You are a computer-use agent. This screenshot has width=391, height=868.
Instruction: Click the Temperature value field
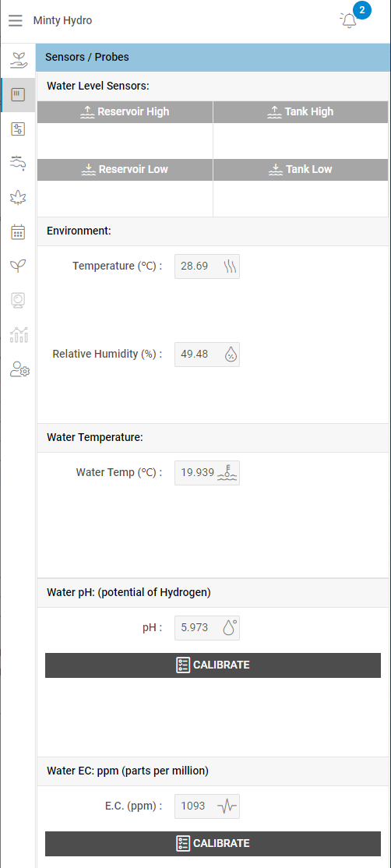207,266
